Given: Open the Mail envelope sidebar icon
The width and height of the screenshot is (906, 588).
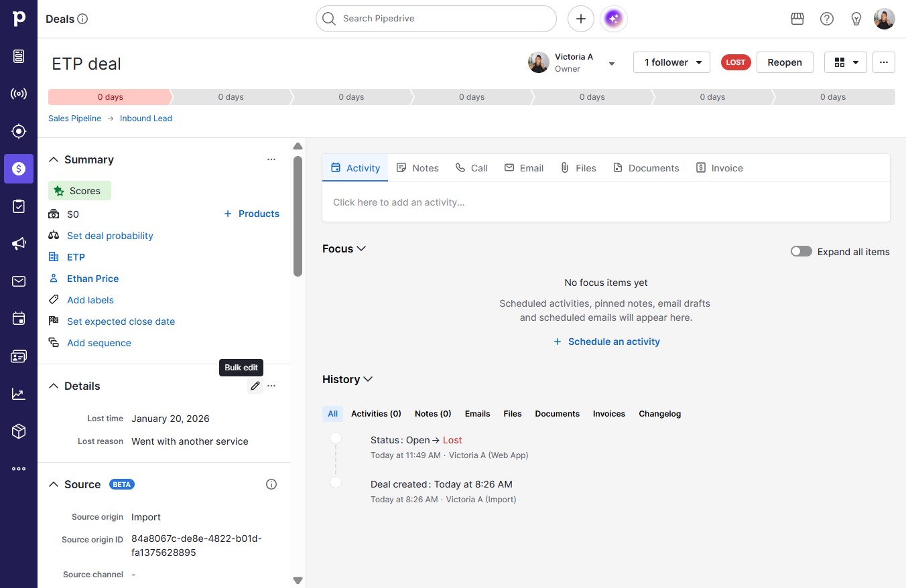Looking at the screenshot, I should [19, 281].
